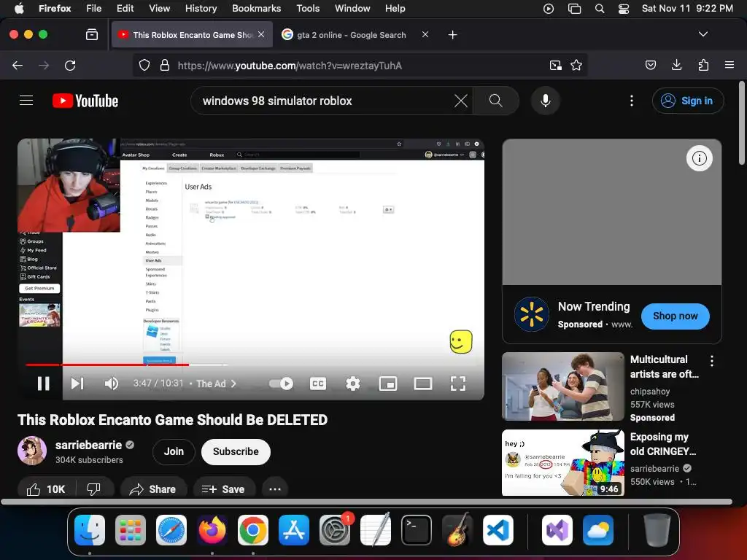The image size is (747, 560).
Task: Open the Bookmarks menu
Action: click(256, 8)
